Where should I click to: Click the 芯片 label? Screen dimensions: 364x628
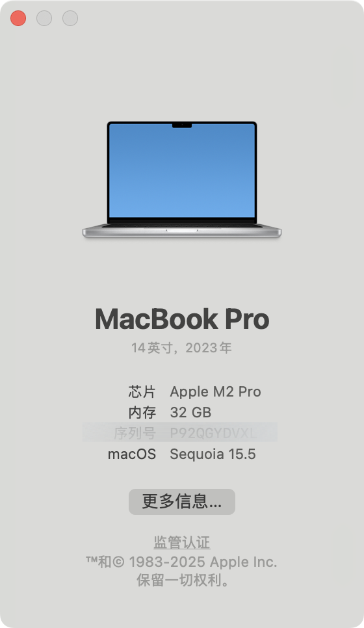(x=142, y=392)
